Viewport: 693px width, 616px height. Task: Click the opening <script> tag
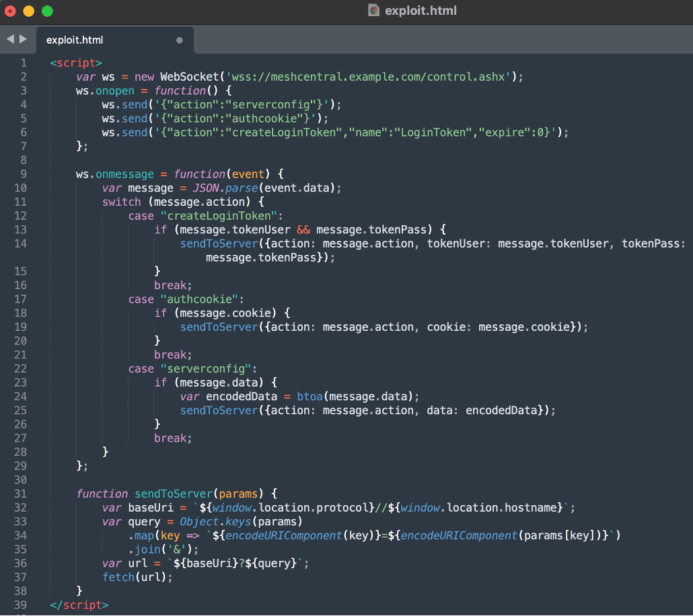(76, 63)
